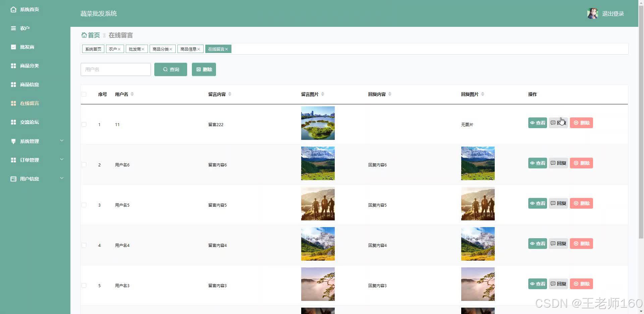
Task: Go to 批发商 in sidebar
Action: pos(27,47)
